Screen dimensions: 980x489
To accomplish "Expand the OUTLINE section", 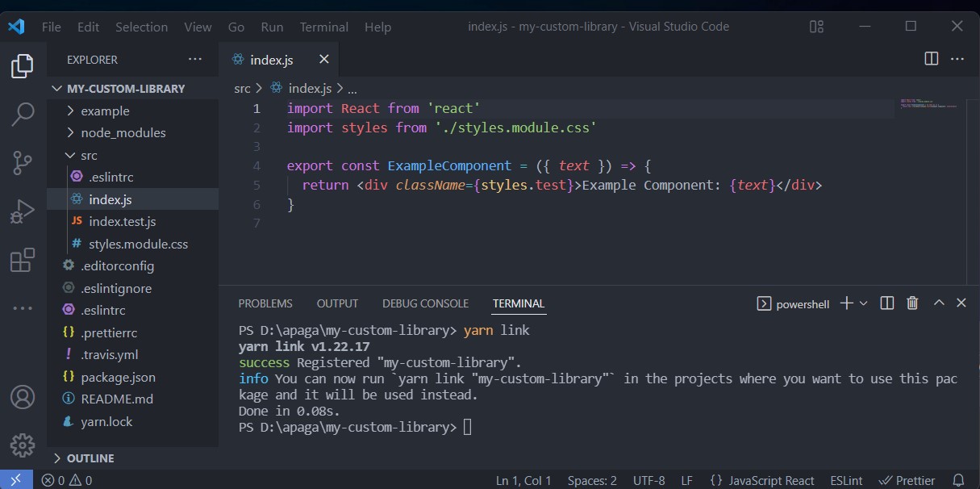I will (132, 458).
